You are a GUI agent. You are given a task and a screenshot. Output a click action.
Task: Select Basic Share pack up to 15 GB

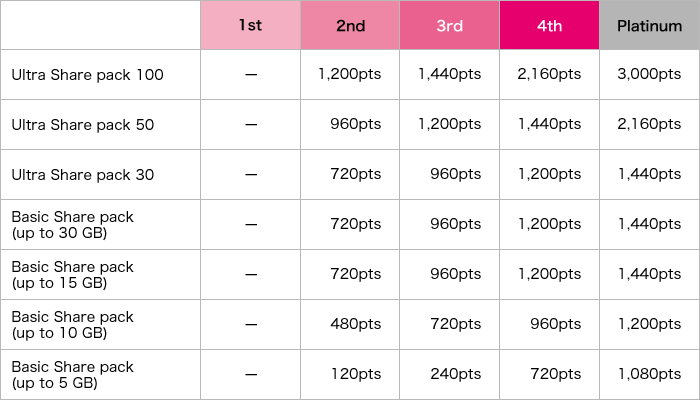tap(72, 275)
